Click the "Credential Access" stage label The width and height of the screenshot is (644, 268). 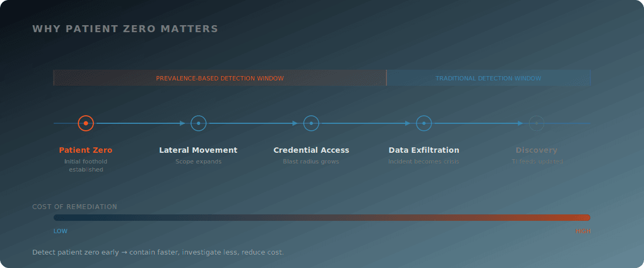[311, 150]
